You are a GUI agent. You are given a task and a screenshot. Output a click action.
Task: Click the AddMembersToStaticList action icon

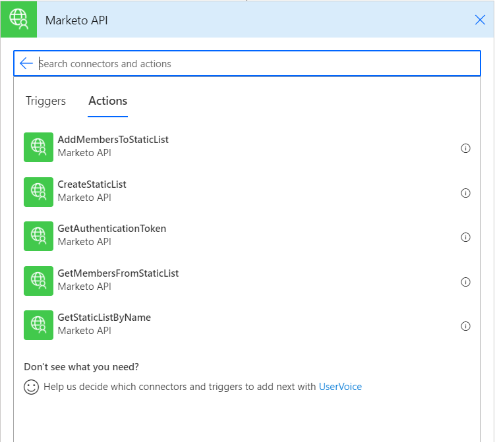38,147
